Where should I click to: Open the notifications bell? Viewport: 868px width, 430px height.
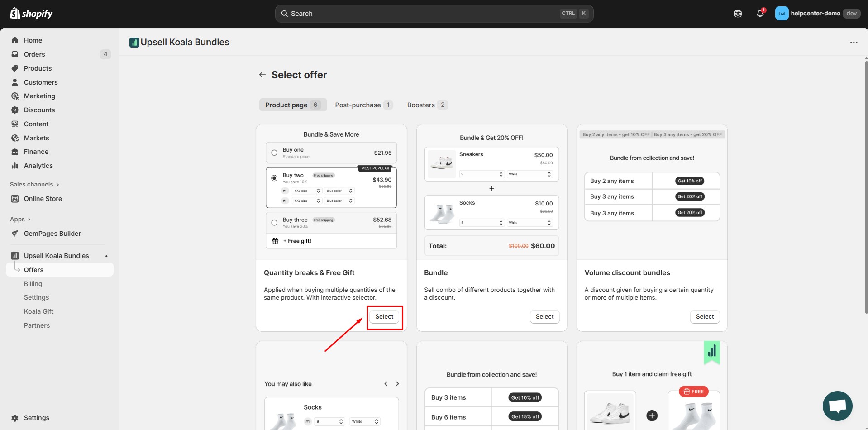760,14
